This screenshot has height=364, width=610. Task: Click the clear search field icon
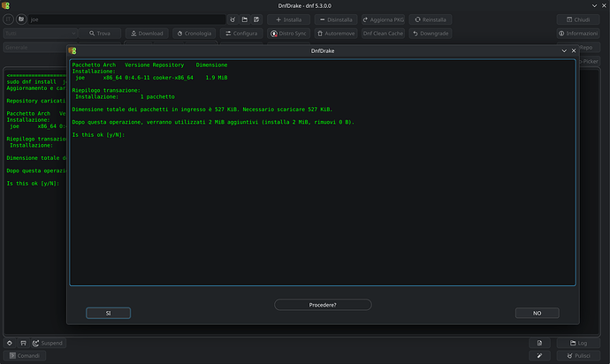(x=233, y=19)
